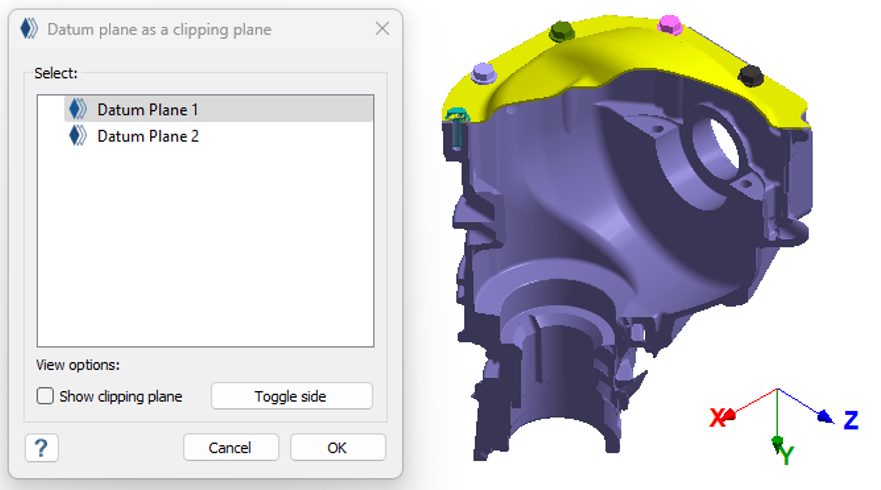Click the datum plane icon in dialog title bar
This screenshot has height=490, width=881.
[x=29, y=29]
